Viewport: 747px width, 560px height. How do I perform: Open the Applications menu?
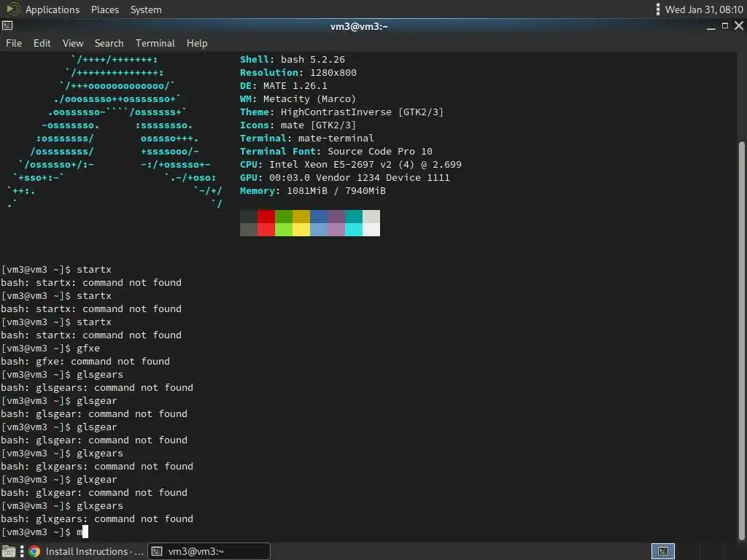[52, 9]
